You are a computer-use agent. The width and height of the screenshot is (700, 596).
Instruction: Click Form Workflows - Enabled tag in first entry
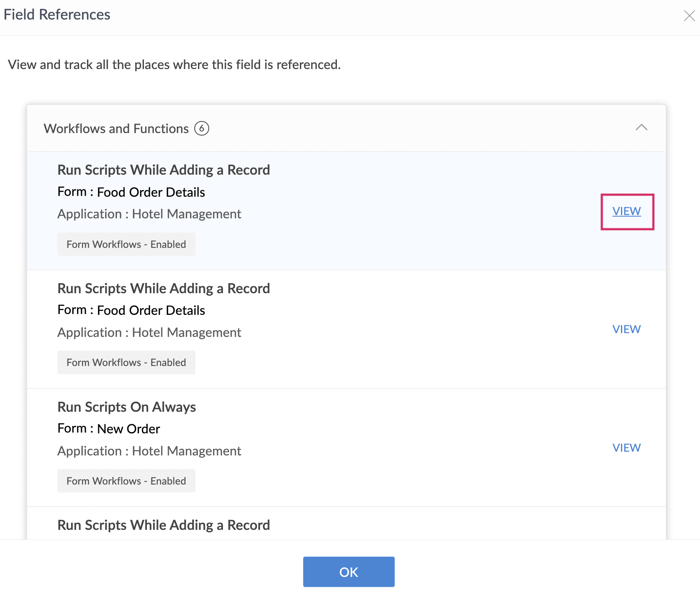tap(126, 244)
